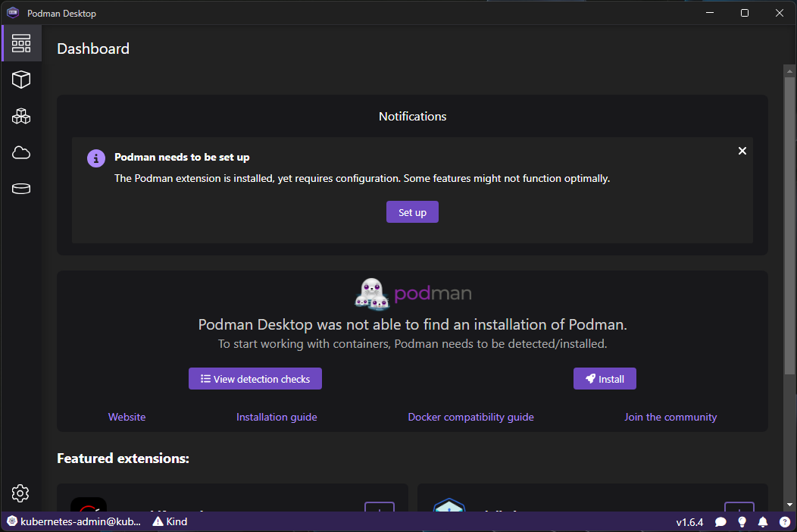
Task: Click the Install button
Action: click(605, 379)
